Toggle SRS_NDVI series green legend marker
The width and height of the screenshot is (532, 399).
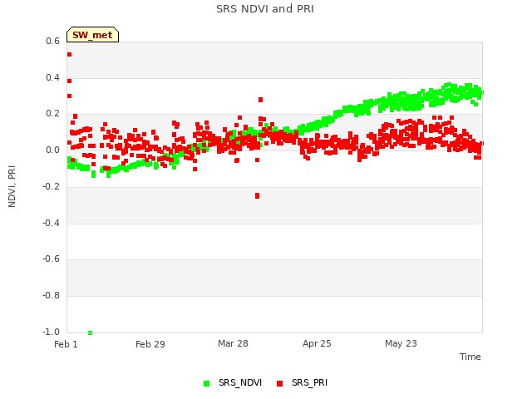[x=206, y=383]
